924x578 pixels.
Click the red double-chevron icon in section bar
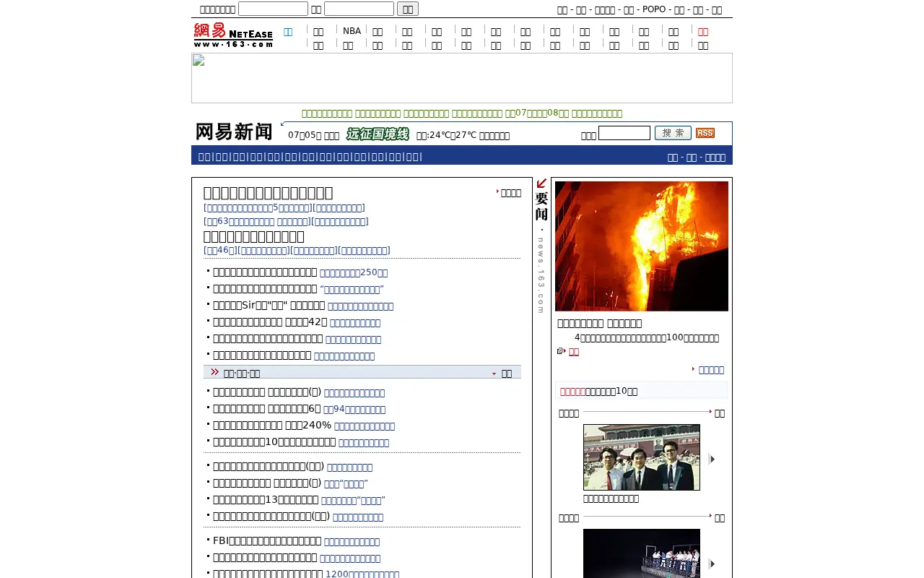pyautogui.click(x=214, y=372)
